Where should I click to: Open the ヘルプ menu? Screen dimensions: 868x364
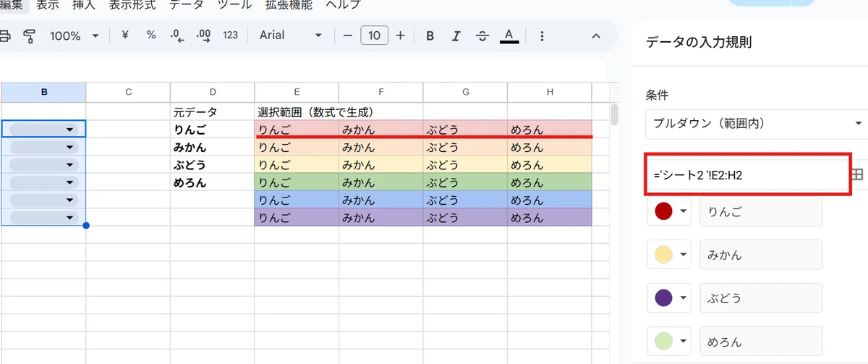(x=344, y=5)
